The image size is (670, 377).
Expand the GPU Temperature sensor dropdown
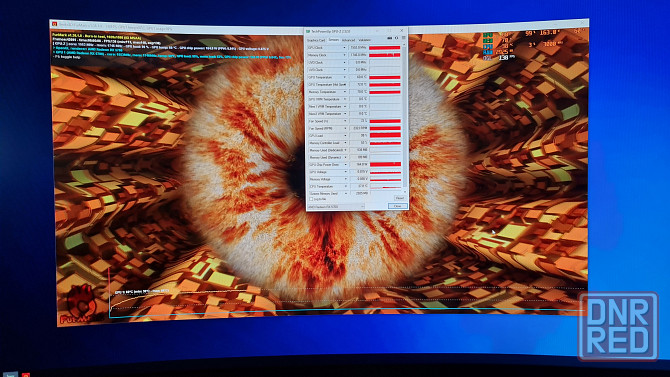[x=344, y=77]
